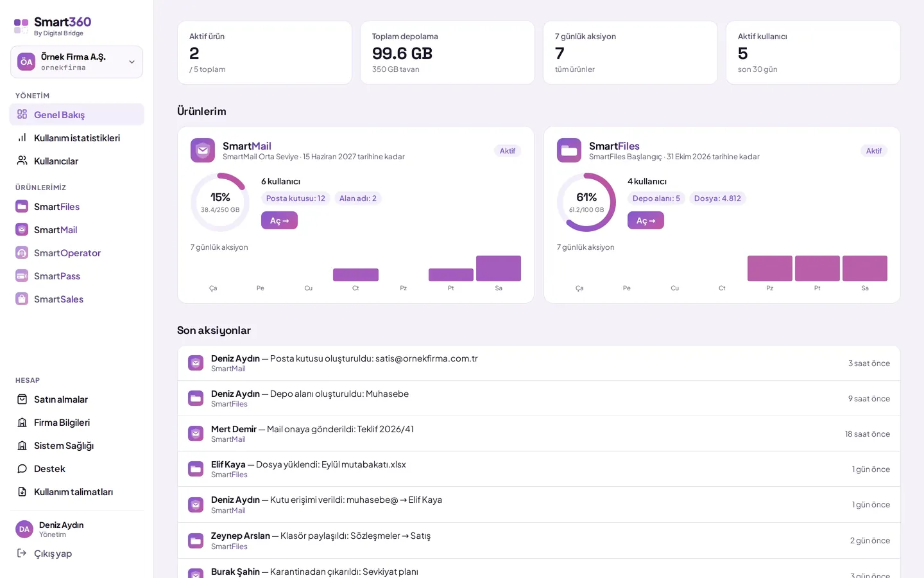This screenshot has height=578, width=924.
Task: Click the Sistem Sağlığı icon
Action: click(x=22, y=445)
